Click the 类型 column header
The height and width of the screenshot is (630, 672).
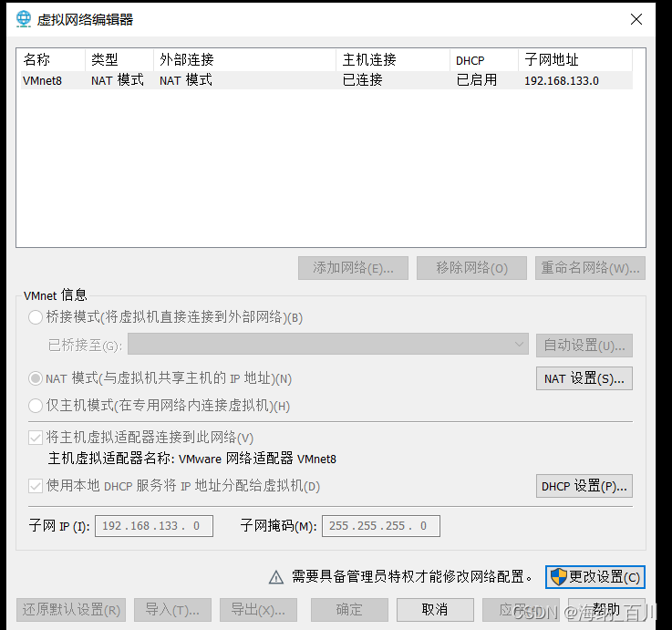click(x=119, y=59)
